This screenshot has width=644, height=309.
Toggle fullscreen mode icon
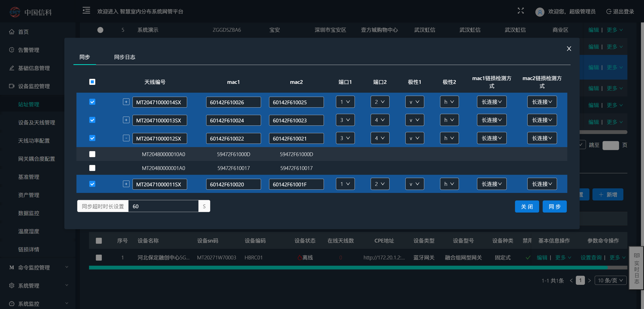pos(521,11)
